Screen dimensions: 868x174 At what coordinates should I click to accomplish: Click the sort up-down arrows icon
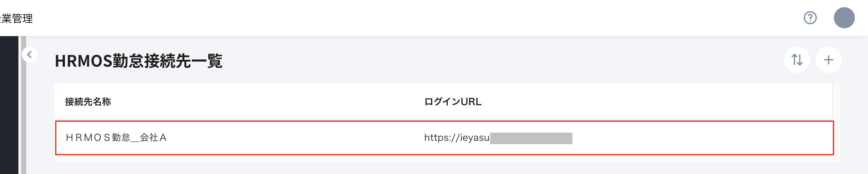pyautogui.click(x=797, y=60)
